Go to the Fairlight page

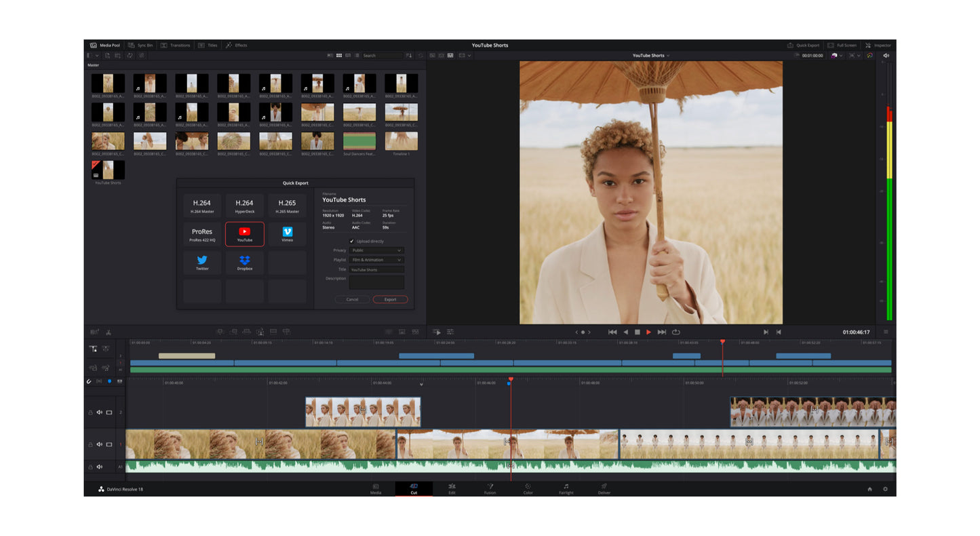(x=566, y=489)
